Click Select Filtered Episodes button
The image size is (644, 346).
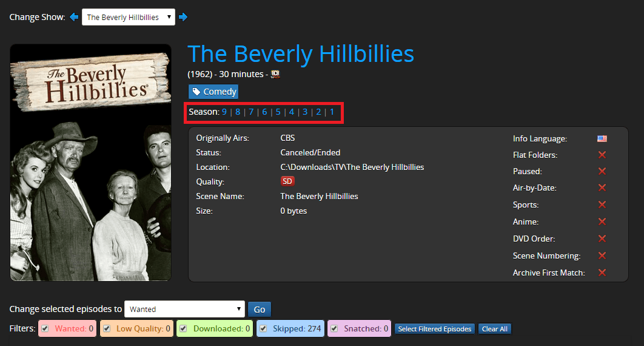click(434, 329)
